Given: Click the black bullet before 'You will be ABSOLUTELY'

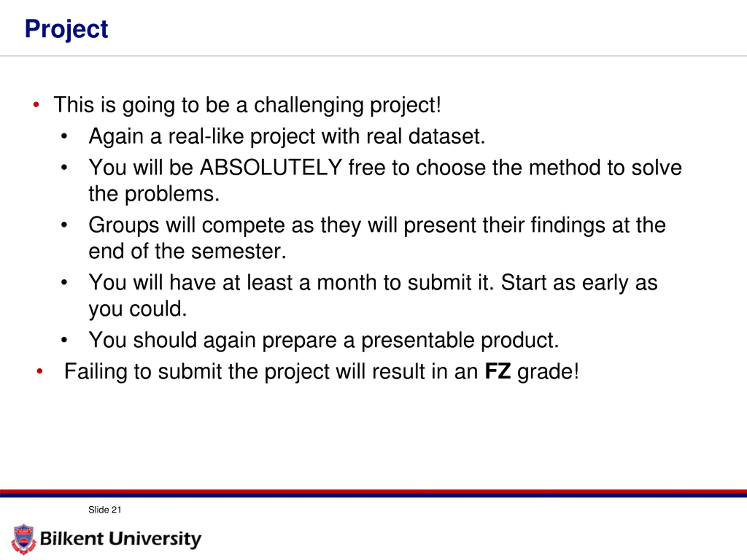Looking at the screenshot, I should [x=64, y=167].
